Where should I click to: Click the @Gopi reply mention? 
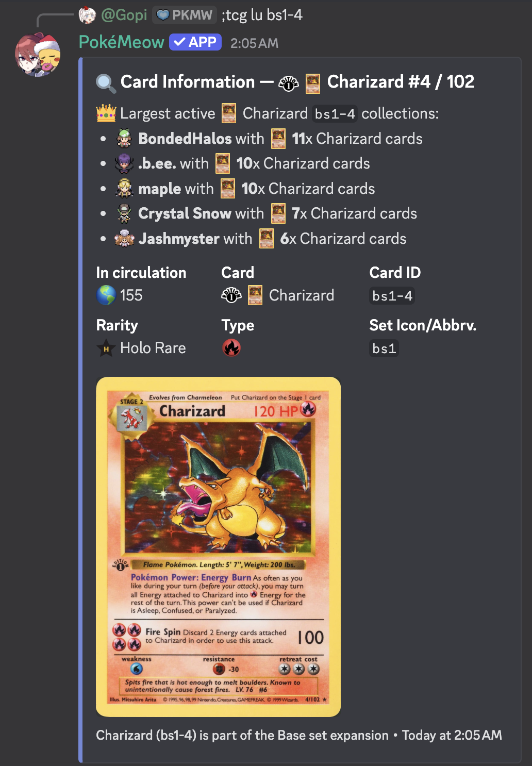[124, 15]
